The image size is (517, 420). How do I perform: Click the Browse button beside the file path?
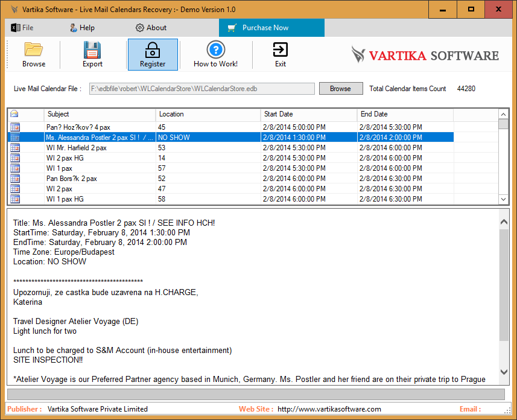[x=341, y=89]
